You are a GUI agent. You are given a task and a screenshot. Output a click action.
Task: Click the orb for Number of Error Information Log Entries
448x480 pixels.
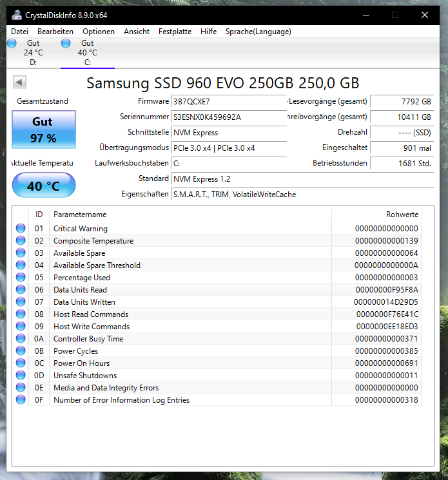tap(21, 400)
